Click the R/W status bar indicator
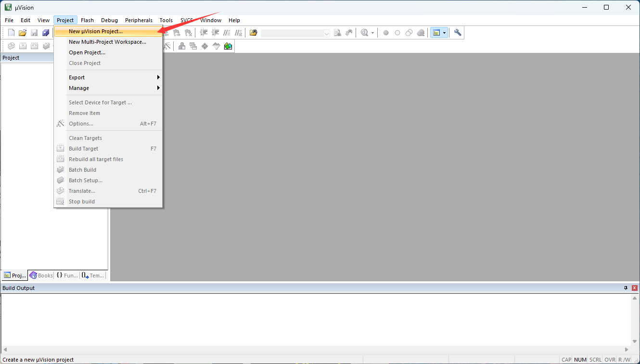Image resolution: width=640 pixels, height=364 pixels. (x=625, y=360)
